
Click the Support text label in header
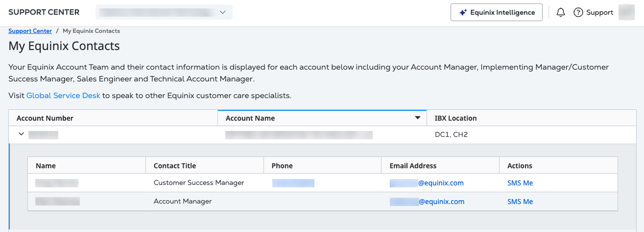(599, 12)
